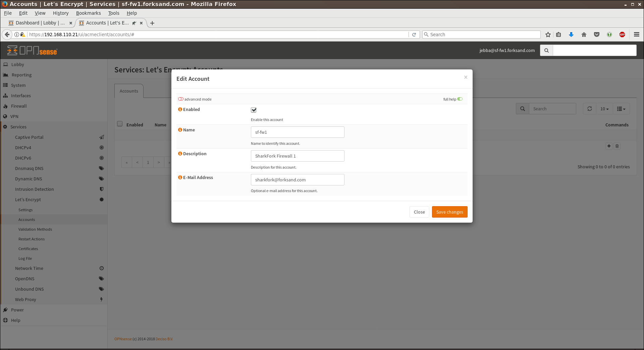Open the Firefox hamburger menu
Image resolution: width=644 pixels, height=350 pixels.
coord(636,35)
